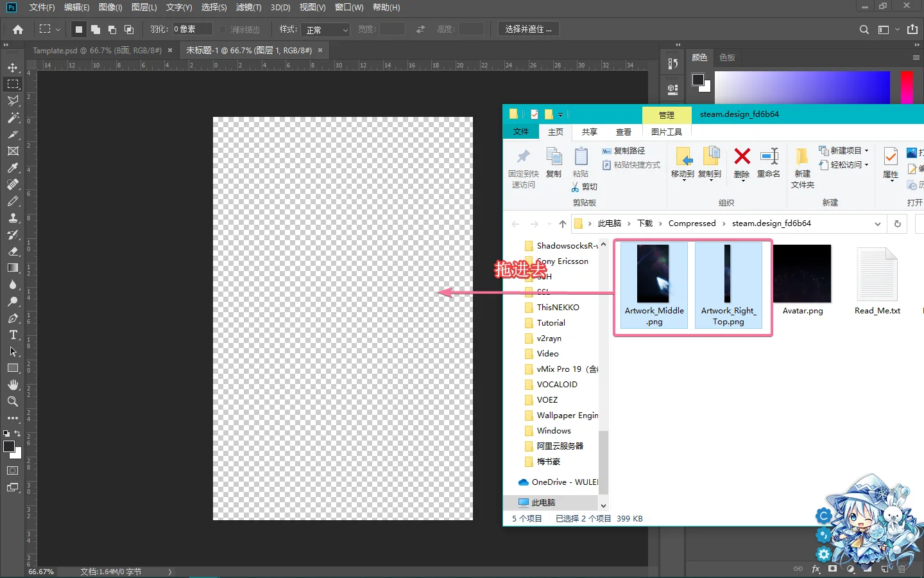Open the 新建项目 dropdown in Explorer
Image resolution: width=924 pixels, height=578 pixels.
pos(844,150)
